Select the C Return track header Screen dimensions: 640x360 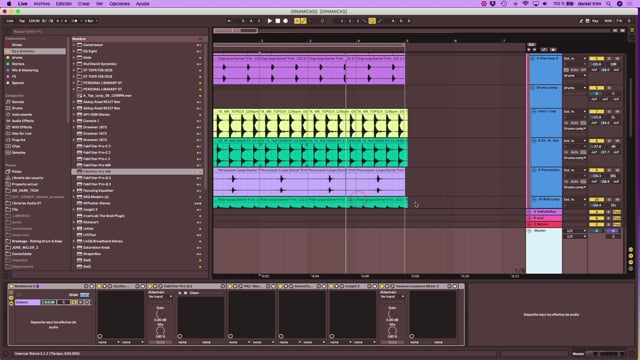tap(544, 224)
